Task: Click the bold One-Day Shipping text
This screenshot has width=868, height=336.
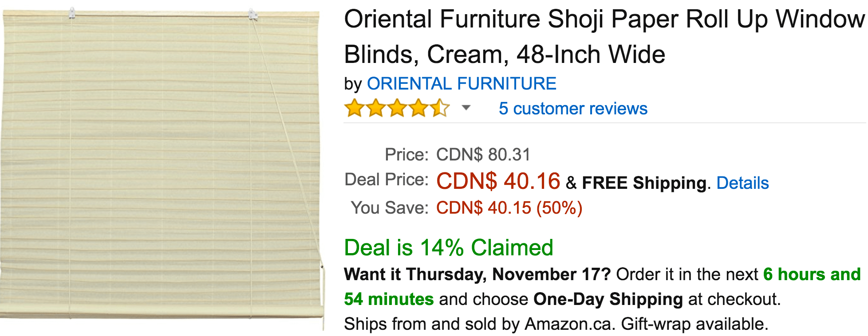Action: pyautogui.click(x=608, y=299)
